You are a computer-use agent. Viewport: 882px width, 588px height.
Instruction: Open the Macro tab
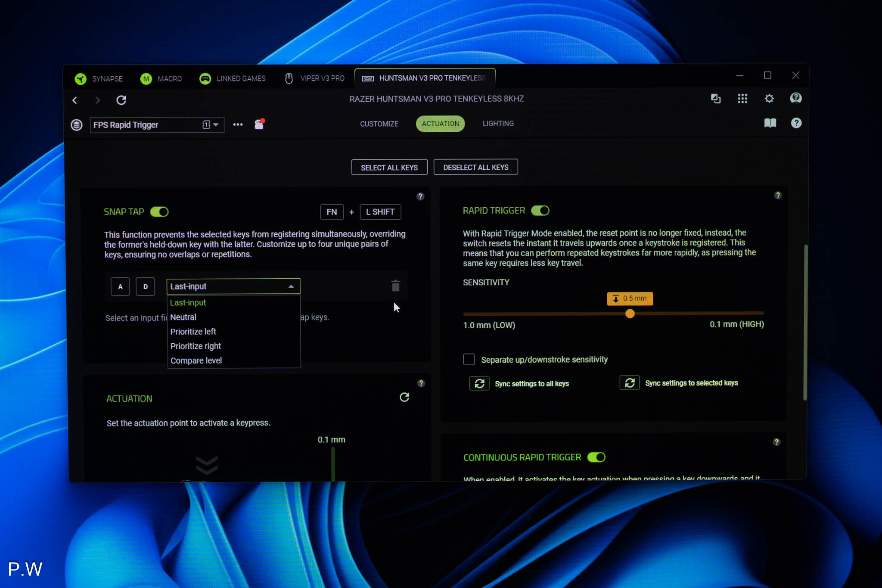coord(161,78)
